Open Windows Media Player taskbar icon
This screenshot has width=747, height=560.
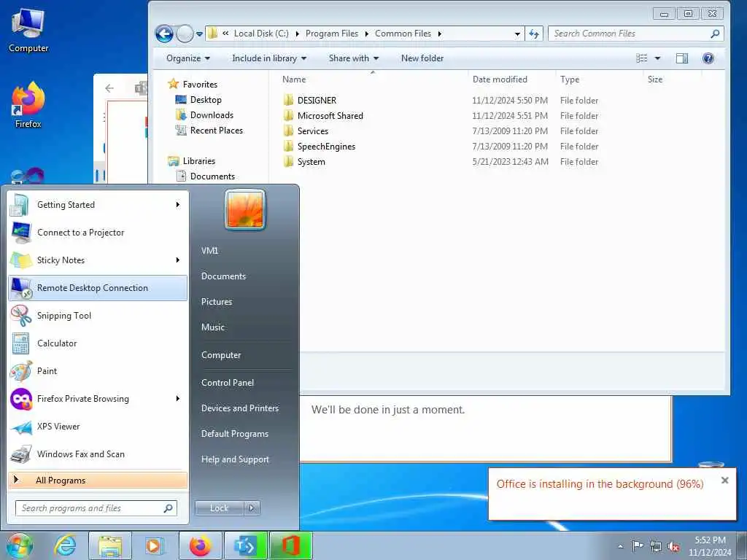154,545
